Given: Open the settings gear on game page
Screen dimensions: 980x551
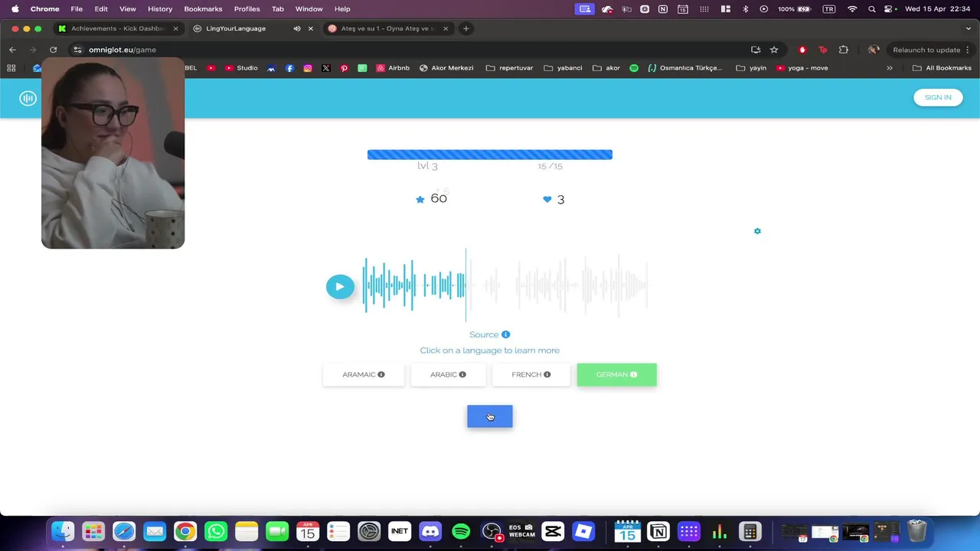Looking at the screenshot, I should (757, 231).
